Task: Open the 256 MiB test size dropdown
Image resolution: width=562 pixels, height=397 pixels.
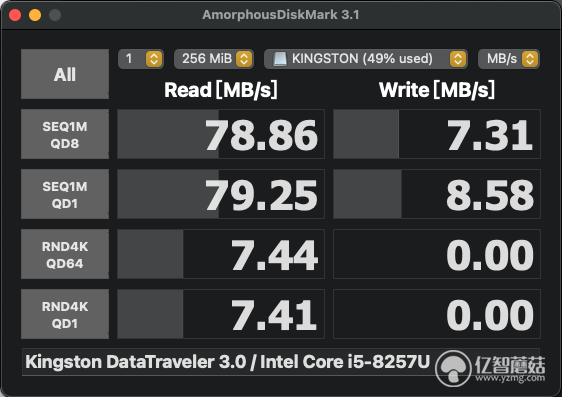Action: pos(214,59)
